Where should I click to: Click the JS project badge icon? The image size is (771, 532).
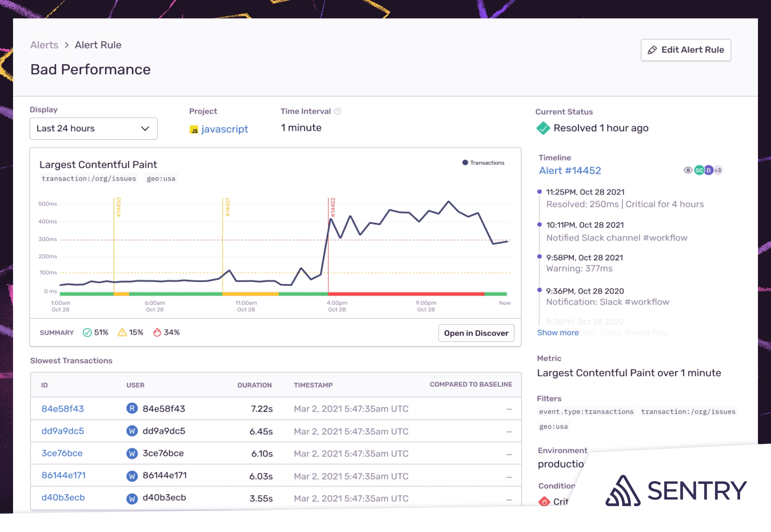(194, 130)
